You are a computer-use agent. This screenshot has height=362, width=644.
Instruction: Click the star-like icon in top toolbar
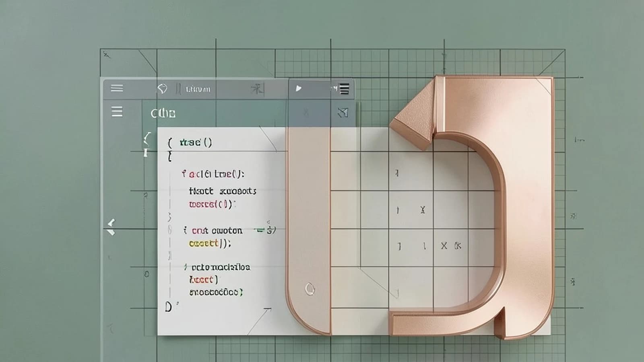pyautogui.click(x=256, y=89)
